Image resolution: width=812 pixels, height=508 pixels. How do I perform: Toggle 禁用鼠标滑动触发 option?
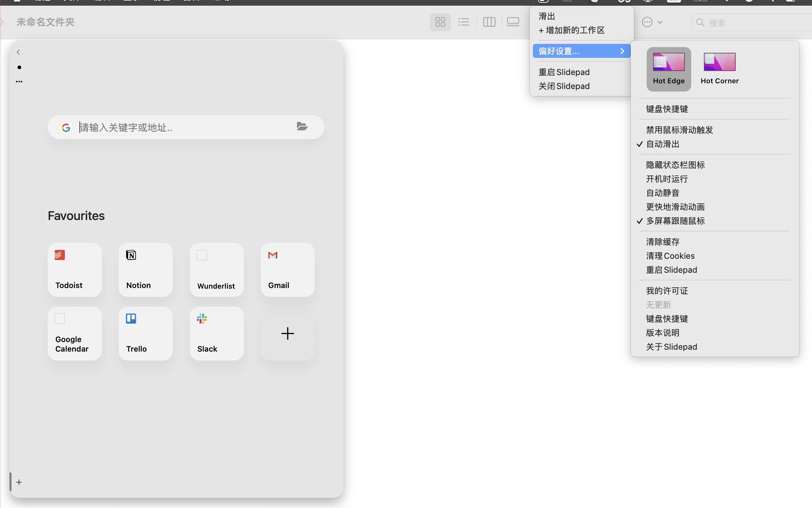click(715, 130)
